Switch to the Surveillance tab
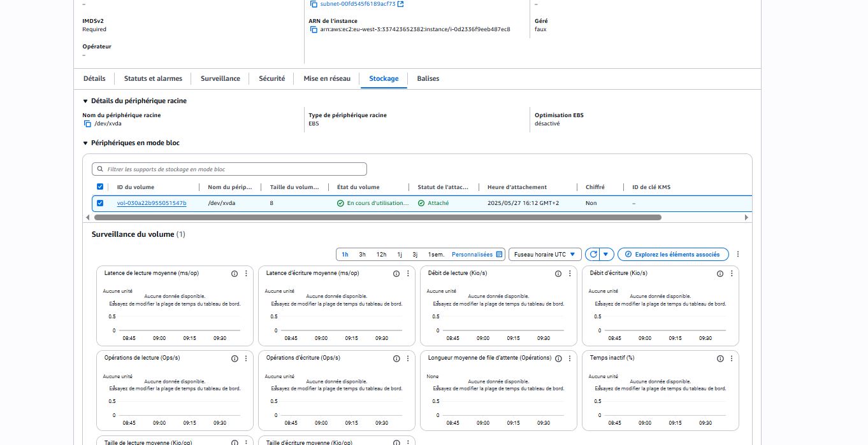The image size is (868, 445). (220, 79)
